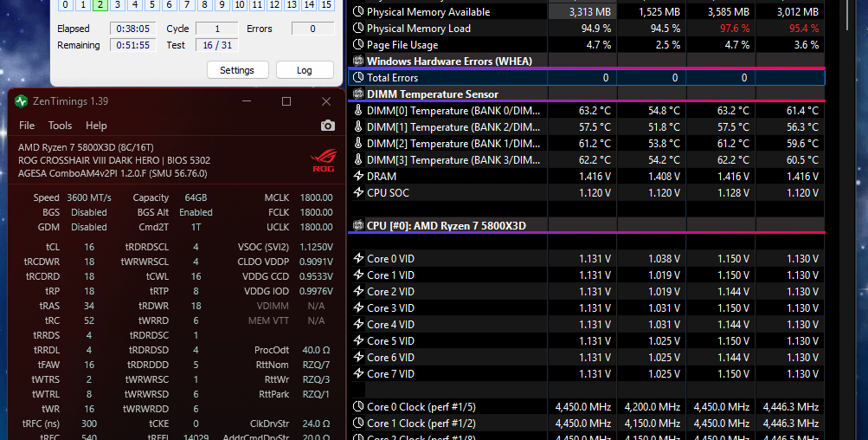Click the tRFC (ns) value 300
The width and height of the screenshot is (868, 440).
pos(89,424)
